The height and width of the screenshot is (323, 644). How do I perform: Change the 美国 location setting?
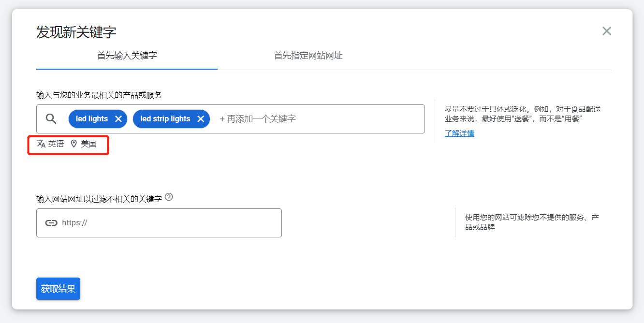click(88, 144)
